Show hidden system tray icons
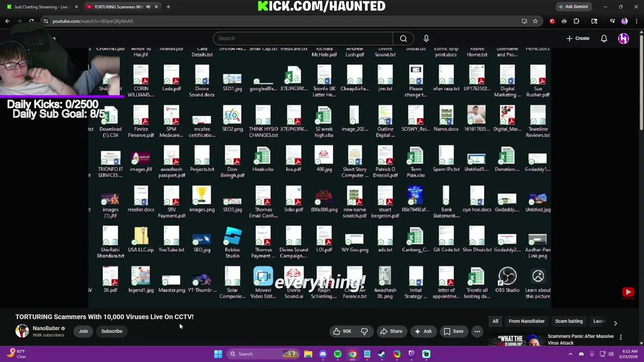This screenshot has height=362, width=644. (x=570, y=354)
